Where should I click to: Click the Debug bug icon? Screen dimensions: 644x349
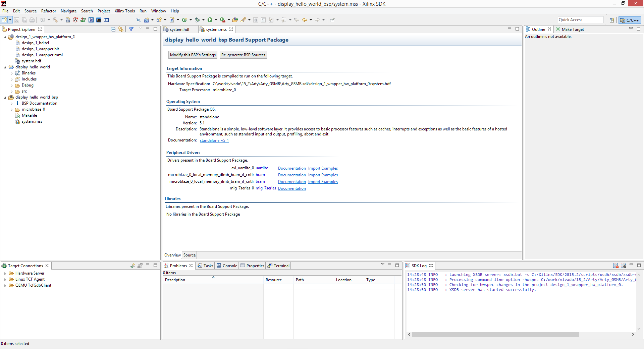coord(197,20)
